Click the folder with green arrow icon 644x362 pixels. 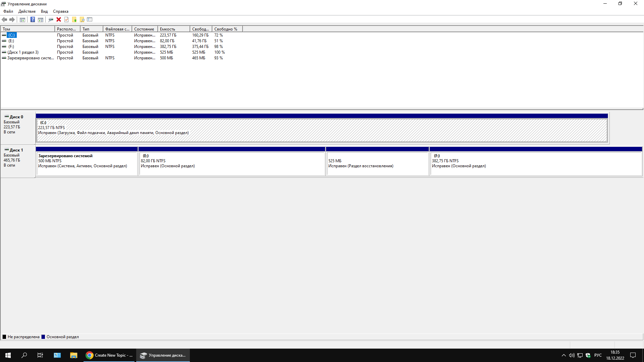(x=74, y=19)
